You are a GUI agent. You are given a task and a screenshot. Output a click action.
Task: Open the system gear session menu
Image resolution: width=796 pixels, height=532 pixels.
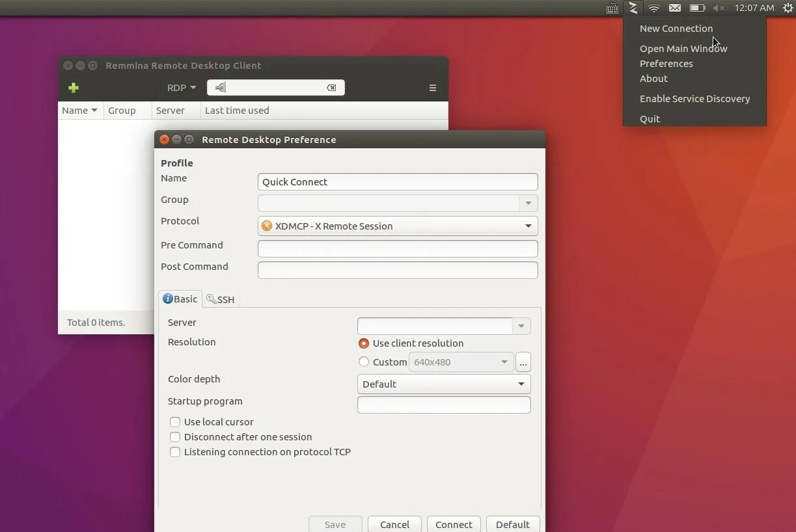788,8
